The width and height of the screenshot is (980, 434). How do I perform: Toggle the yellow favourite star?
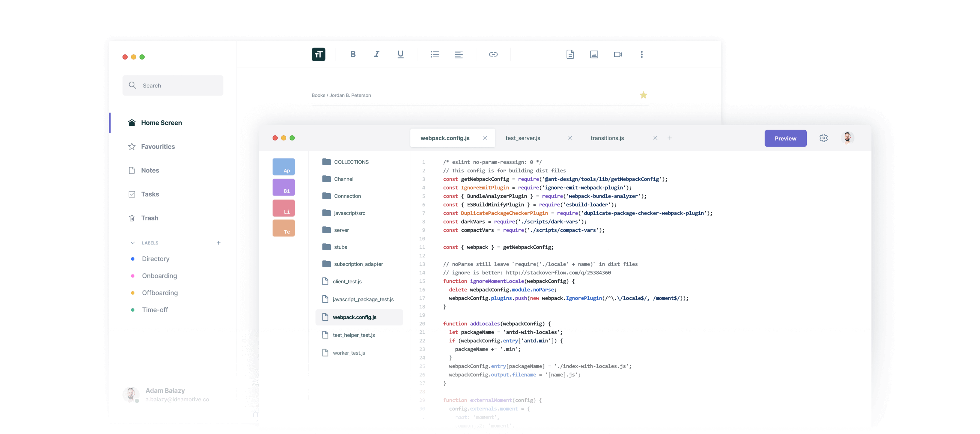pos(643,95)
